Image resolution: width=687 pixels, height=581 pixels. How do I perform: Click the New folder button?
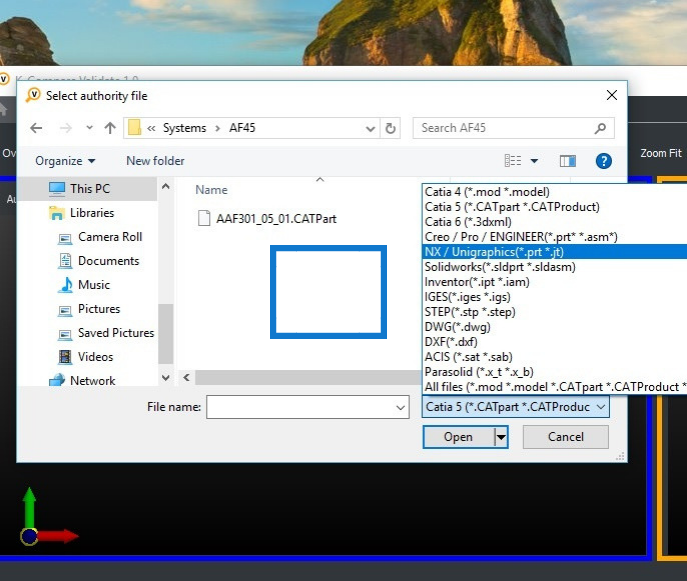click(x=155, y=161)
